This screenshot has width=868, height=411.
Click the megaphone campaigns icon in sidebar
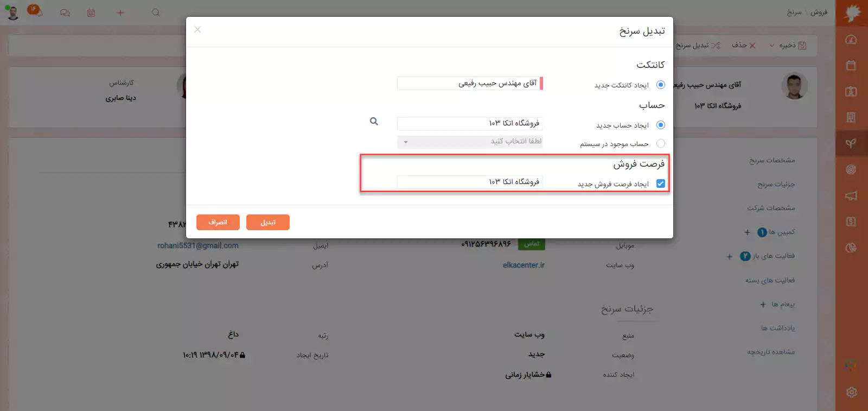click(851, 195)
